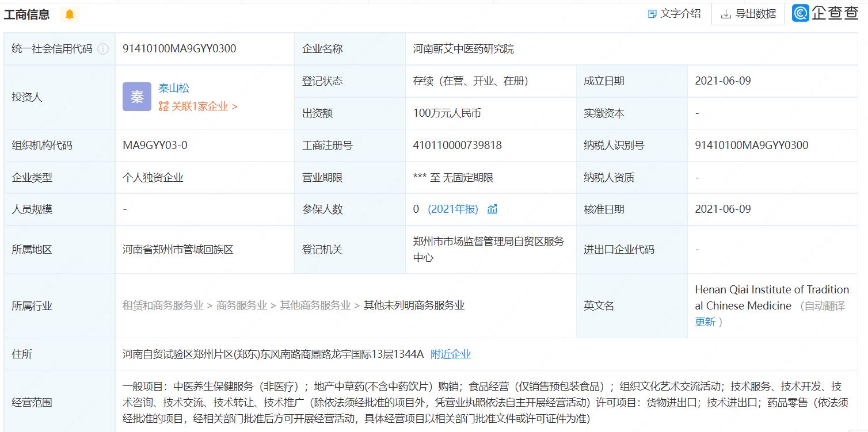Click the download icon in 导出数据
The height and width of the screenshot is (432, 868).
pyautogui.click(x=726, y=14)
